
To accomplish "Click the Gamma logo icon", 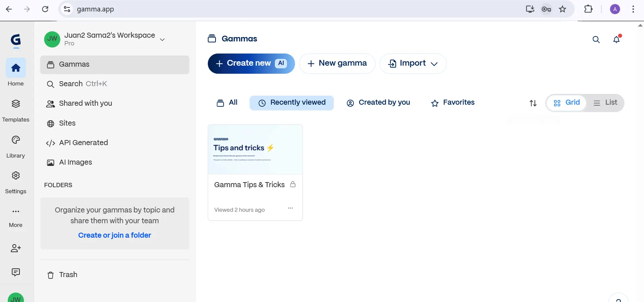I will click(16, 41).
